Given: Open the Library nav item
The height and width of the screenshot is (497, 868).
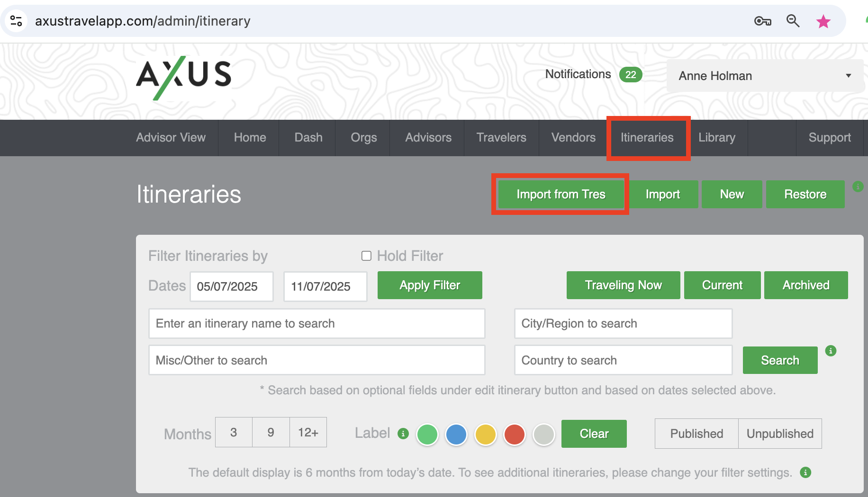Looking at the screenshot, I should coord(717,138).
